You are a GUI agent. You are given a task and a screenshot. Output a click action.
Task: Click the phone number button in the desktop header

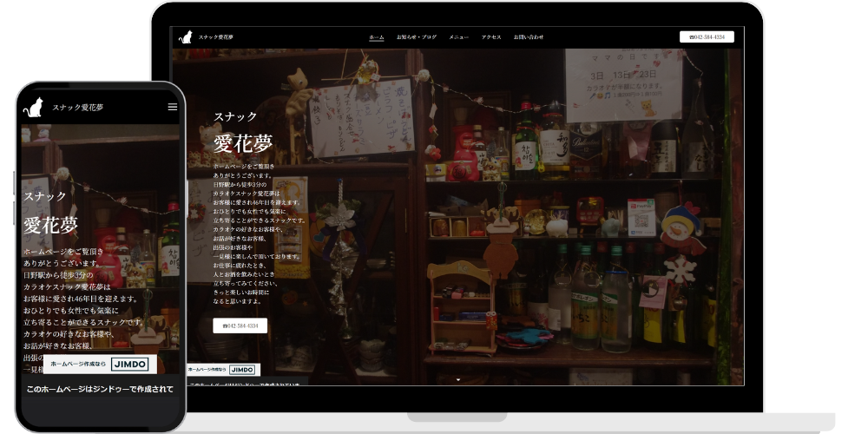tap(707, 37)
